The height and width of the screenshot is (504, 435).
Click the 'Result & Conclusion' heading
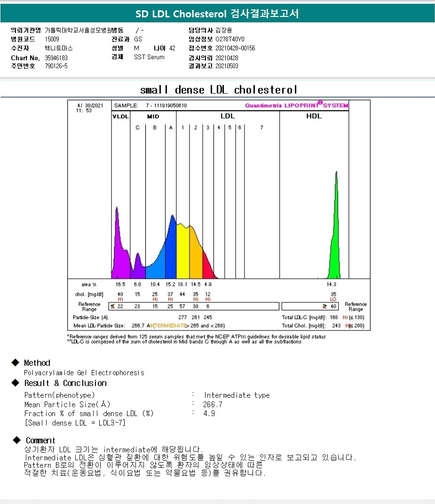[65, 383]
